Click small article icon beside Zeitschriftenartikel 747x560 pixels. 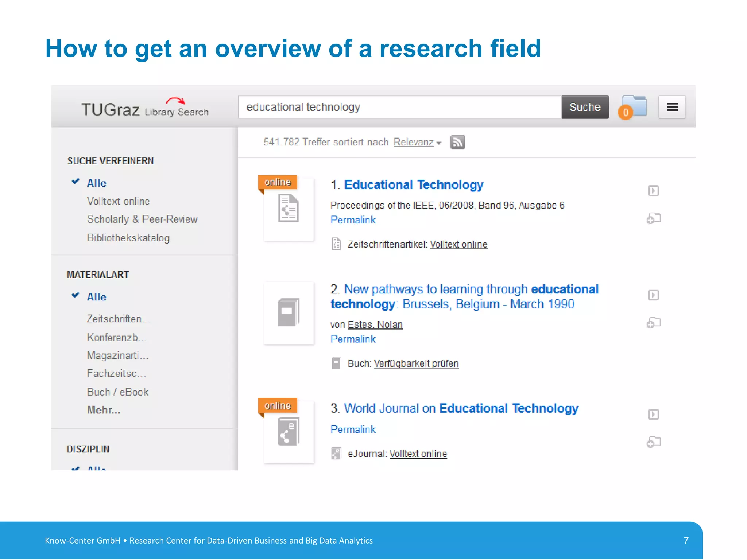pos(336,244)
